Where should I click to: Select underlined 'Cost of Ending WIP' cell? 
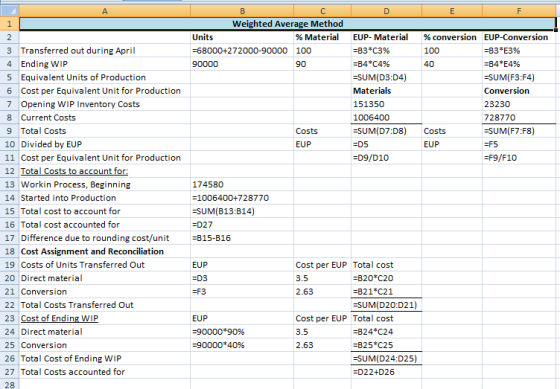(x=105, y=319)
